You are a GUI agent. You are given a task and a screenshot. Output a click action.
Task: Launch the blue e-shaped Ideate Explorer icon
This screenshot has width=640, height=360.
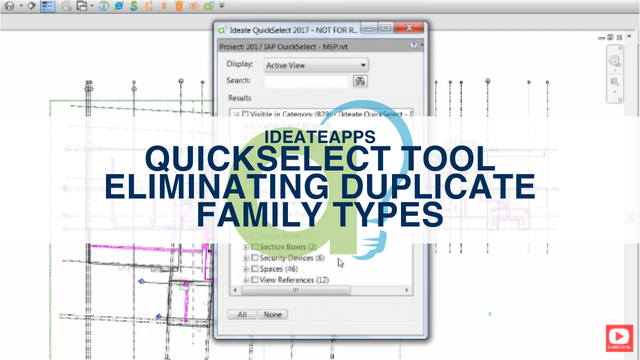coord(119,6)
